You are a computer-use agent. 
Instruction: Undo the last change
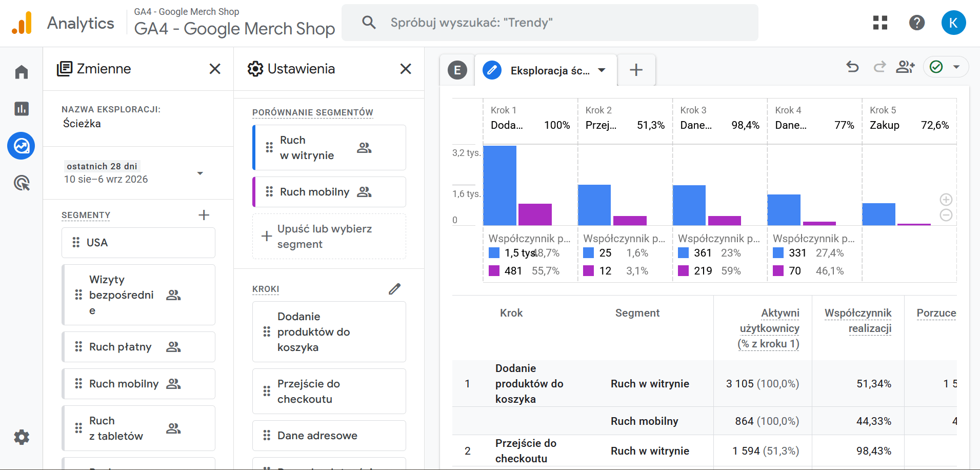pyautogui.click(x=852, y=67)
